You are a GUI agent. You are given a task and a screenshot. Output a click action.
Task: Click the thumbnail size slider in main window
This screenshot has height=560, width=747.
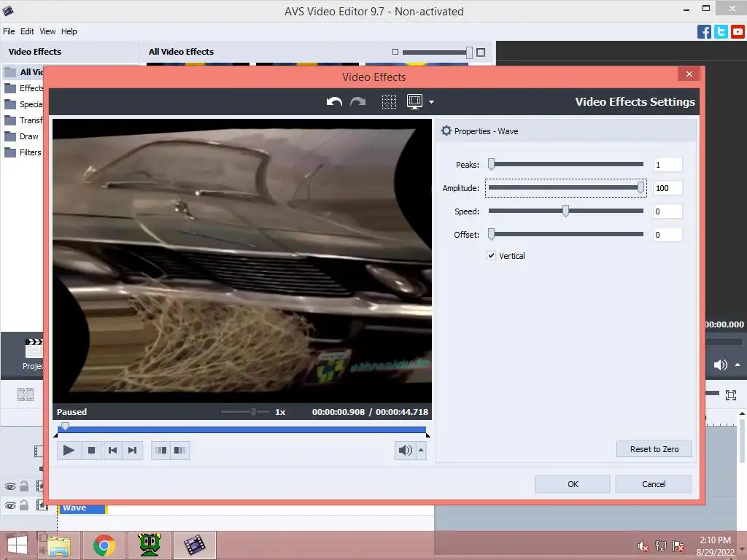click(x=438, y=52)
